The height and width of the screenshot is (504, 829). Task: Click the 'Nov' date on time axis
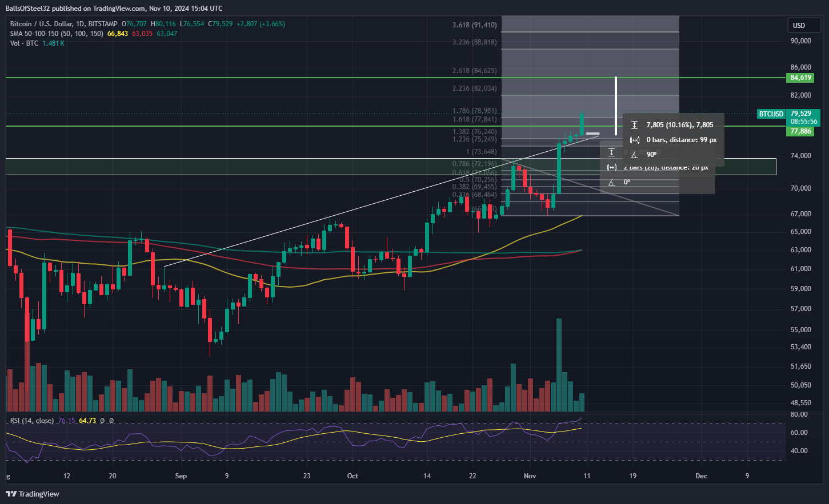click(x=530, y=476)
